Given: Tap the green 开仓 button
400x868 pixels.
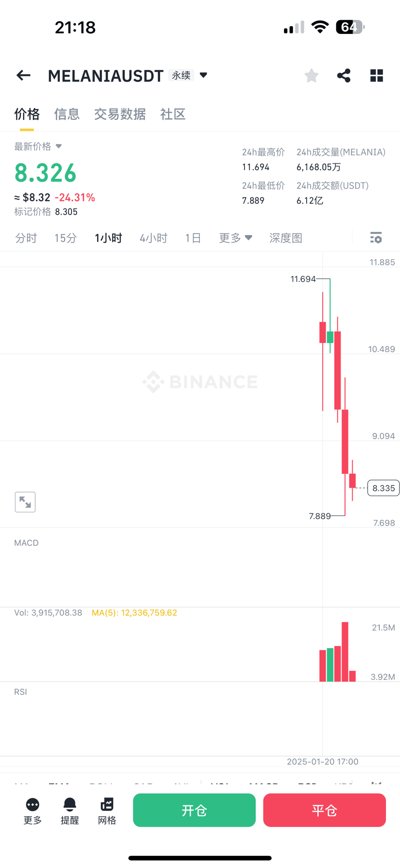Looking at the screenshot, I should (x=194, y=810).
